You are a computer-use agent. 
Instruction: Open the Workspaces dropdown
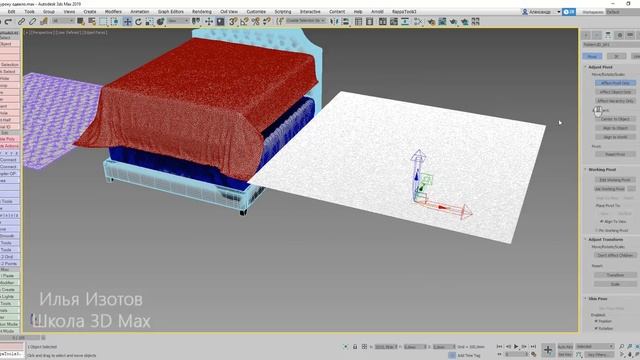(x=622, y=12)
